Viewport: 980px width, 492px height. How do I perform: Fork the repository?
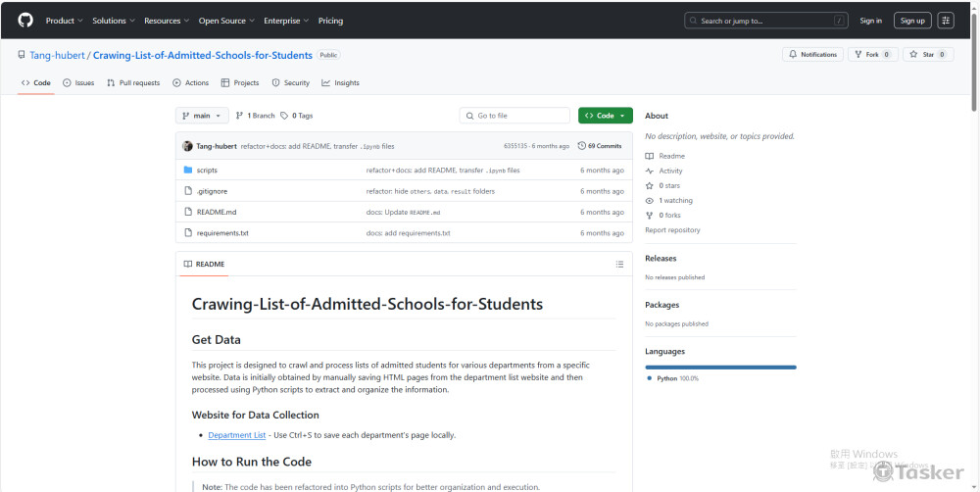coord(871,55)
